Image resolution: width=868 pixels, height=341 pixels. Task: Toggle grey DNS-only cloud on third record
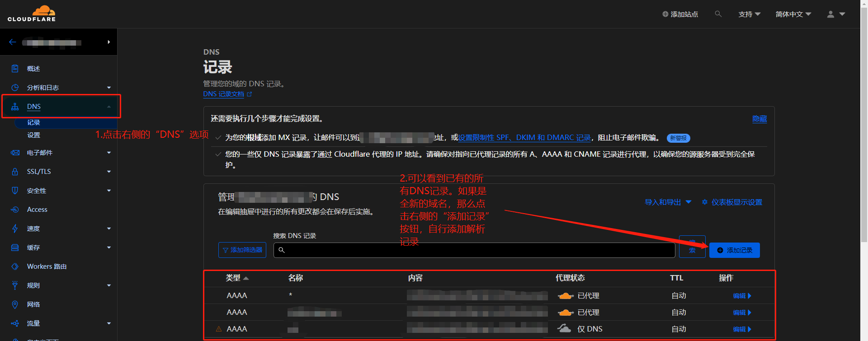564,328
